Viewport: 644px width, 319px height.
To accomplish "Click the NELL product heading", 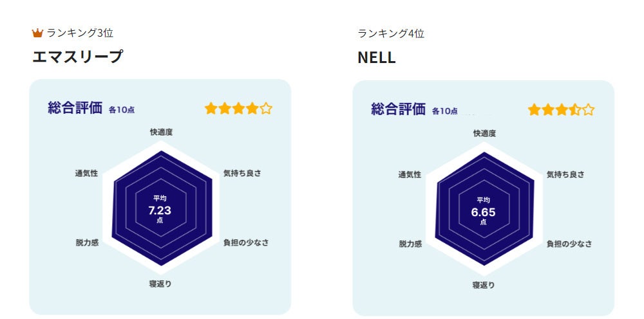I will (377, 58).
